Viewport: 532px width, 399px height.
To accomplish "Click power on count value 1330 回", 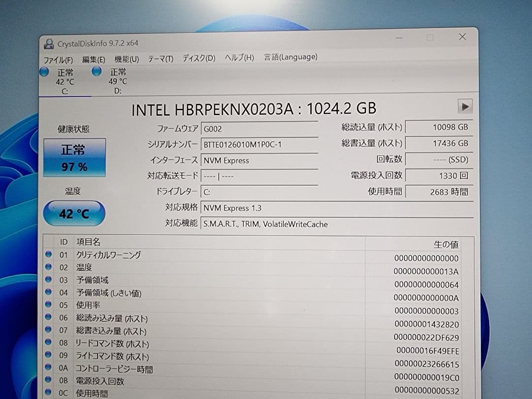I will click(x=439, y=175).
